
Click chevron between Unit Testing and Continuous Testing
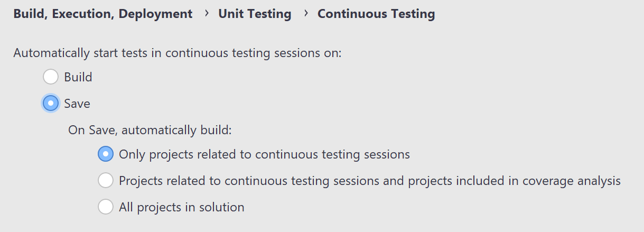(306, 14)
